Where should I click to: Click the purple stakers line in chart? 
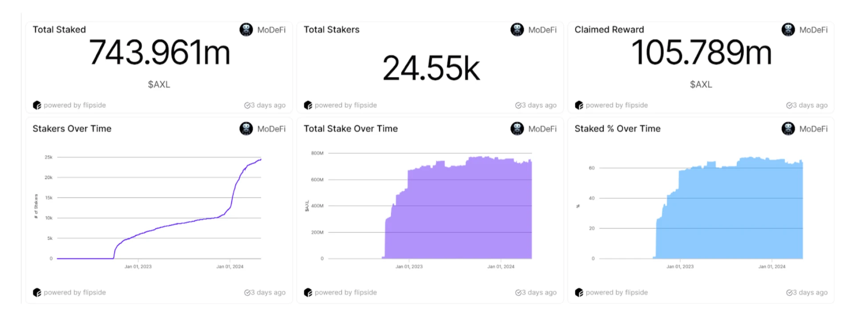pos(178,224)
